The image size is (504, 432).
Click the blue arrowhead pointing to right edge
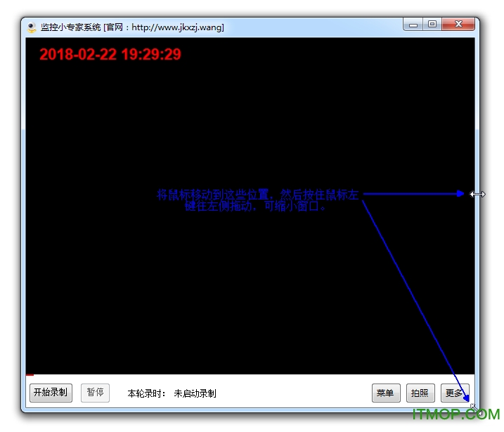(459, 194)
